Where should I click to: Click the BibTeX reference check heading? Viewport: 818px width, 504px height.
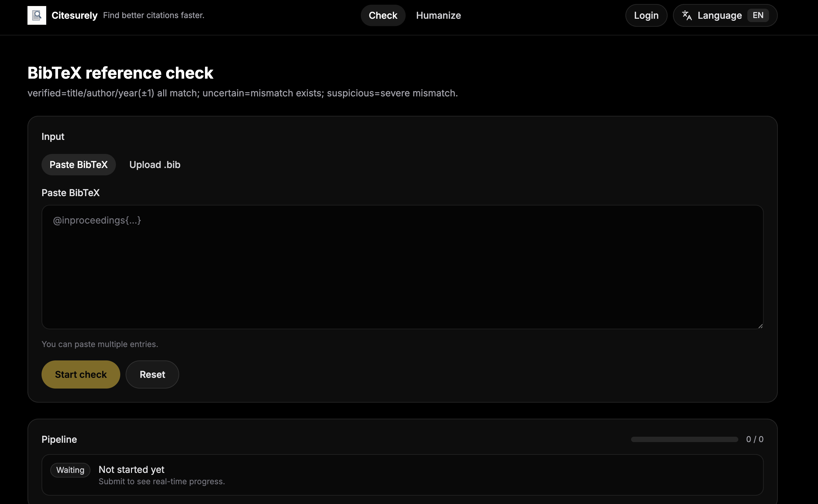click(x=120, y=73)
